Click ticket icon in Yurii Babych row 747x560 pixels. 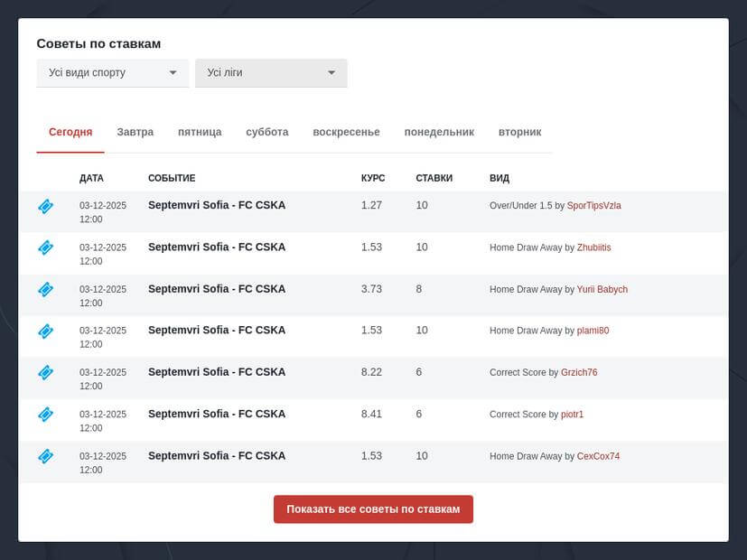click(x=46, y=290)
